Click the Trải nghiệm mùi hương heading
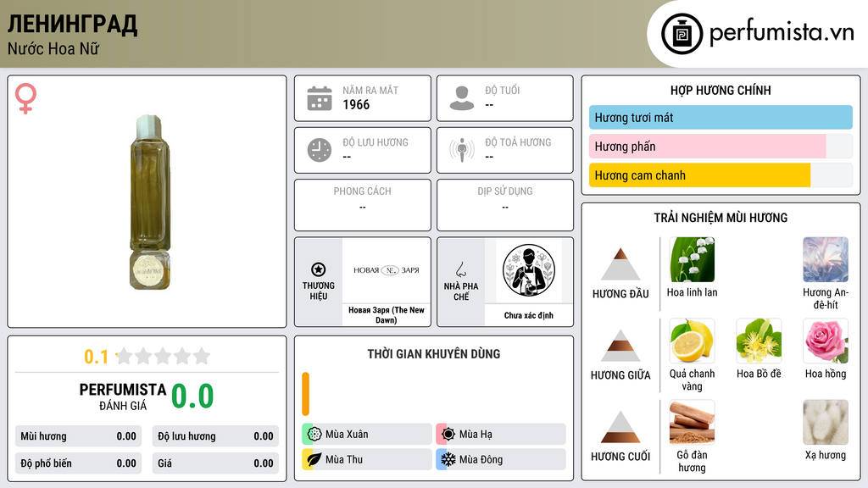Viewport: 868px width, 488px height. tap(721, 218)
